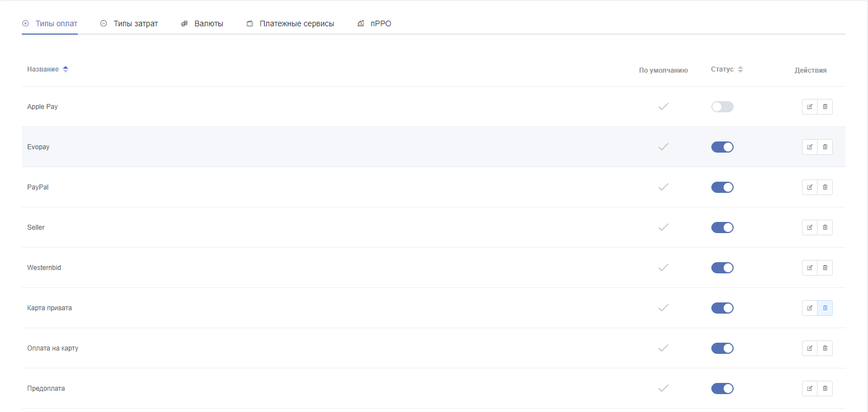Select the PayPal name text
The height and width of the screenshot is (412, 868).
click(x=38, y=187)
